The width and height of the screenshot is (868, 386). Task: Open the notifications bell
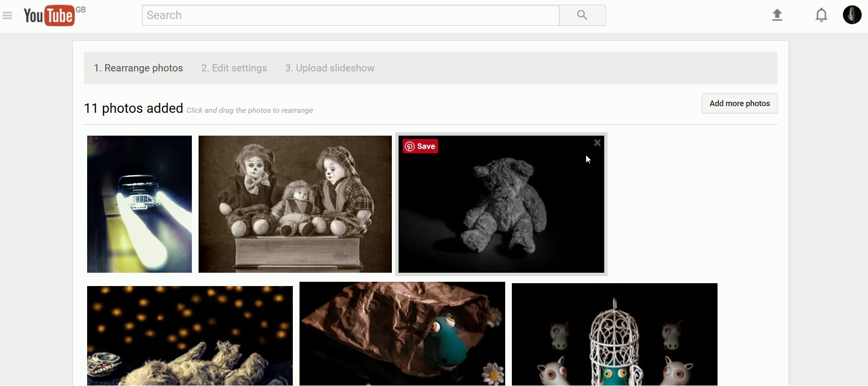(x=821, y=15)
